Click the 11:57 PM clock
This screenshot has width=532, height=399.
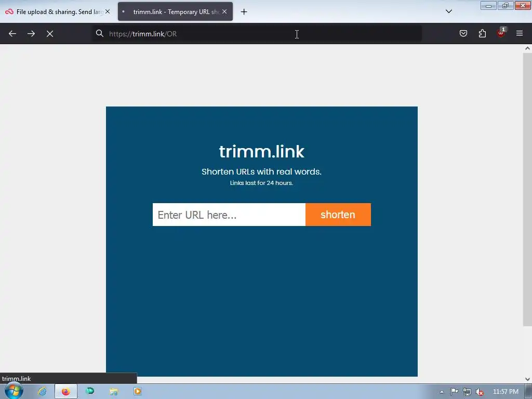(x=506, y=392)
